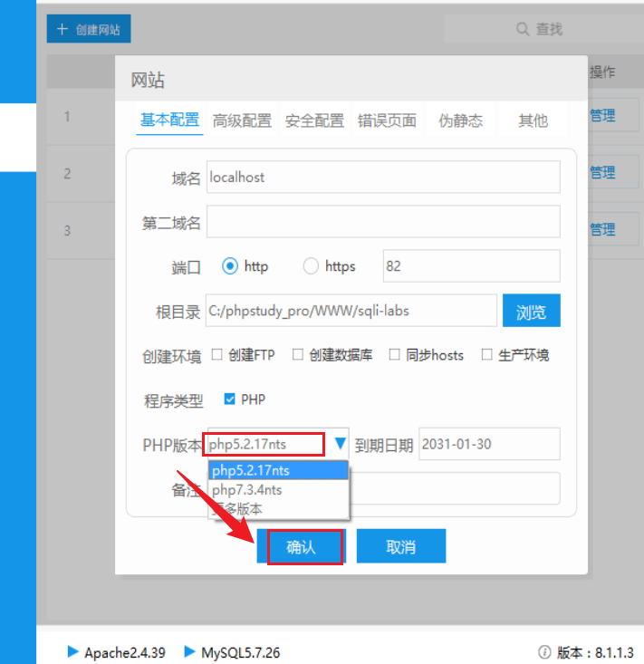Viewport: 644px width, 664px height.
Task: Switch to the 基本配置 tab
Action: (169, 120)
